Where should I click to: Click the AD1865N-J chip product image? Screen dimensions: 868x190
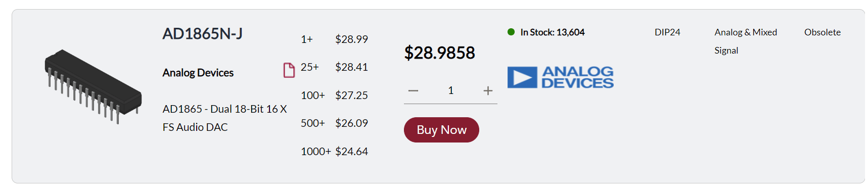click(93, 86)
